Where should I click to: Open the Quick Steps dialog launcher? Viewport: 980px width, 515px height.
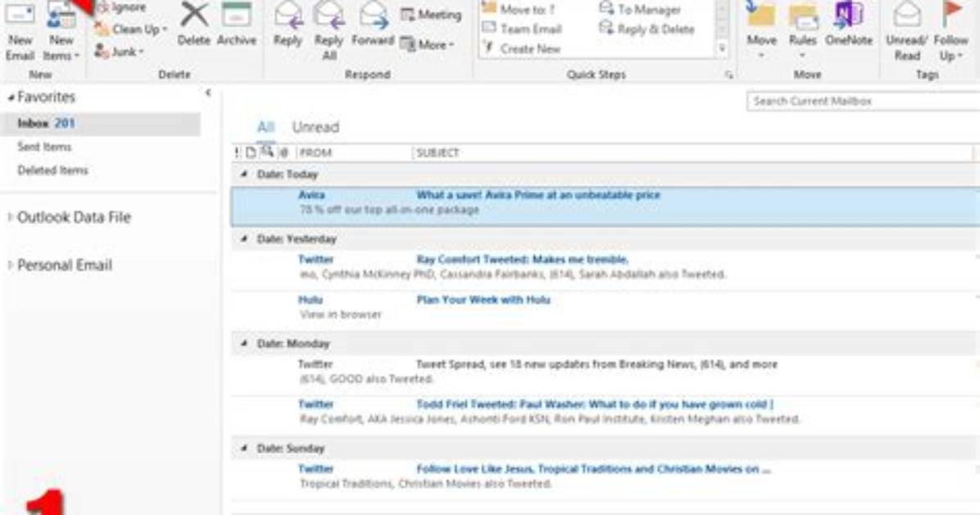(x=728, y=75)
